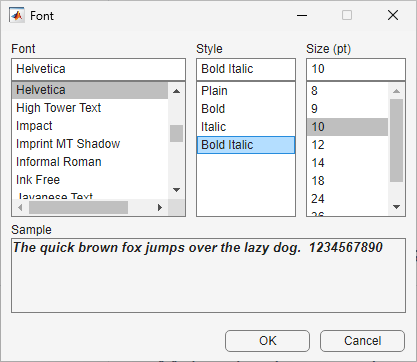417x362 pixels.
Task: Choose font size 8
Action: tap(347, 91)
